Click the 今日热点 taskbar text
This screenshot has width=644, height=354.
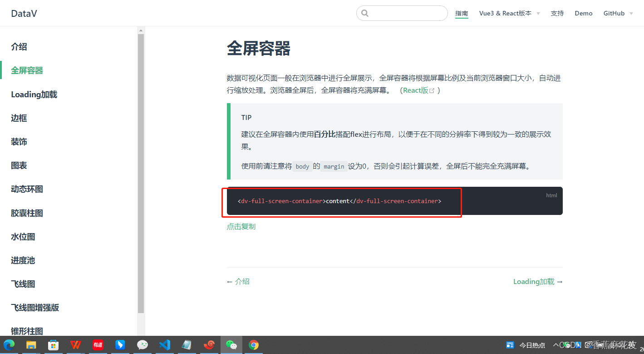click(x=532, y=345)
